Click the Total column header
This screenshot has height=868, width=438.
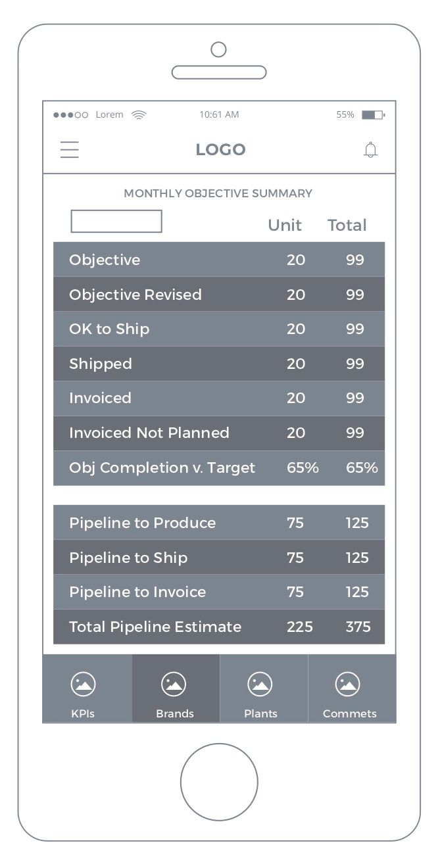tap(347, 225)
